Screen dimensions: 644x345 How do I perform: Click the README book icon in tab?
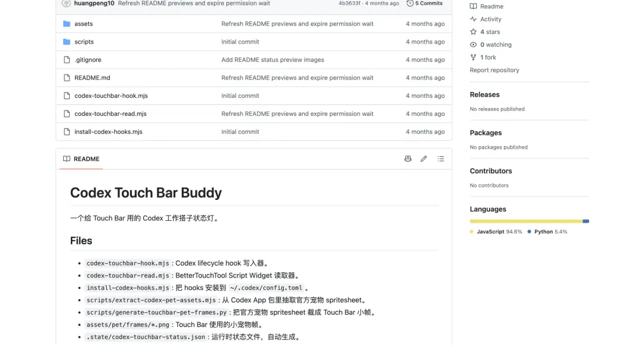pos(67,159)
